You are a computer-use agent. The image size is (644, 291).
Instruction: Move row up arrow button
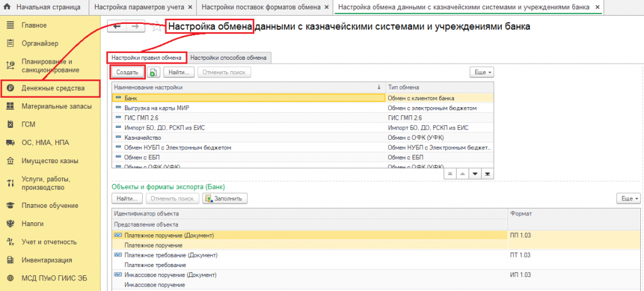463,174
